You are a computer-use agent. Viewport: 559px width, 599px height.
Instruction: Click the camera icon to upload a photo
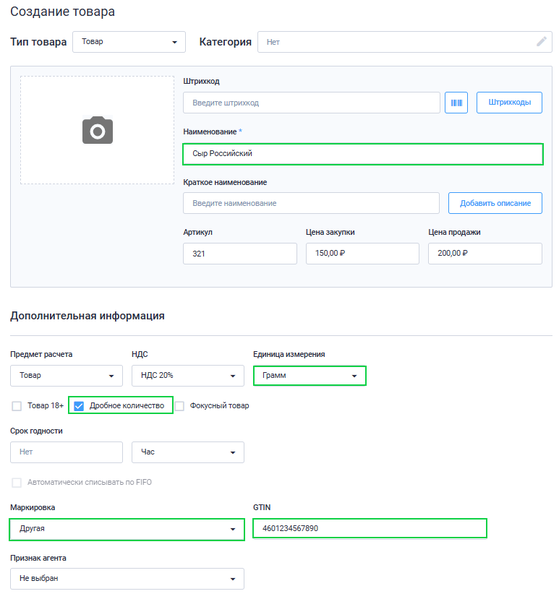pyautogui.click(x=97, y=130)
